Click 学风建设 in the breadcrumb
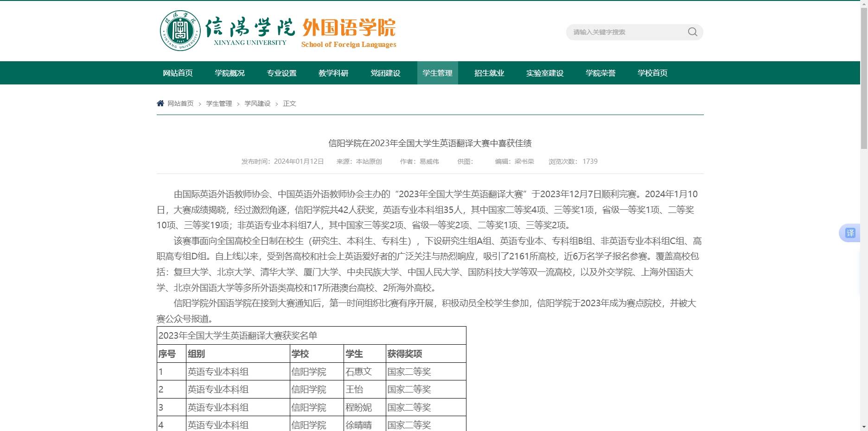The height and width of the screenshot is (431, 868). pos(257,103)
